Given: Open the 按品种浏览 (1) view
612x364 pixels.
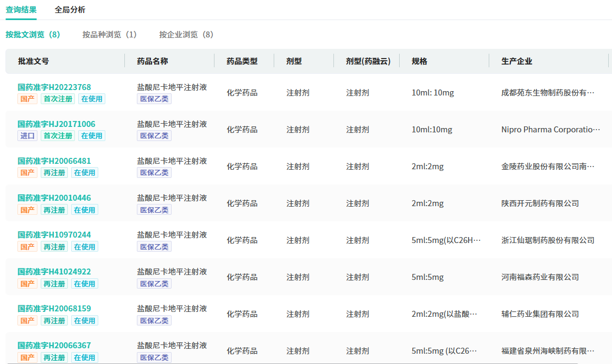Looking at the screenshot, I should click(109, 35).
